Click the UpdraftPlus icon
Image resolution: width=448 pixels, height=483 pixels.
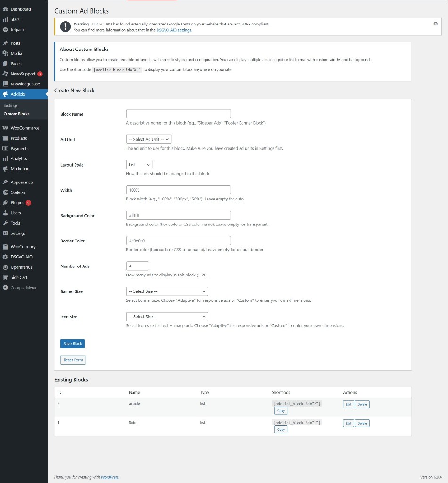(x=5, y=267)
